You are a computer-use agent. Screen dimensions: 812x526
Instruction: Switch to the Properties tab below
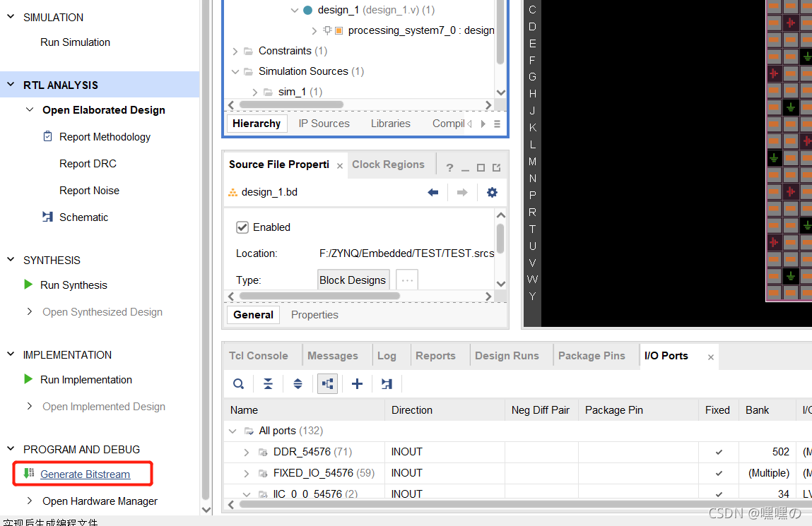[314, 315]
